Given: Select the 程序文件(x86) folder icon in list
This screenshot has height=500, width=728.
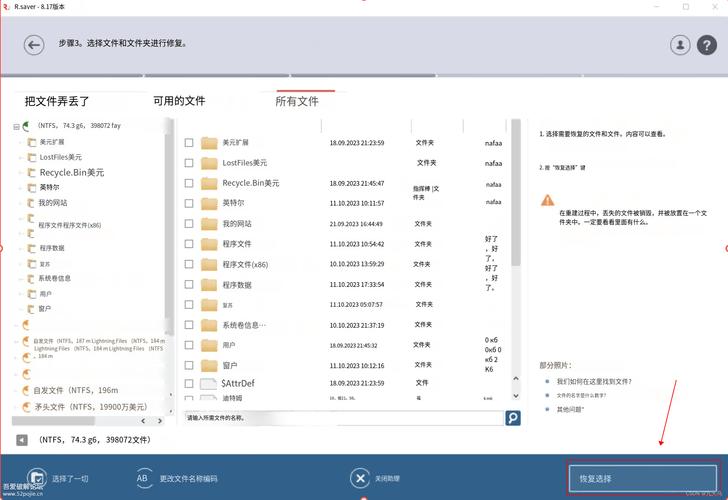Looking at the screenshot, I should 209,264.
